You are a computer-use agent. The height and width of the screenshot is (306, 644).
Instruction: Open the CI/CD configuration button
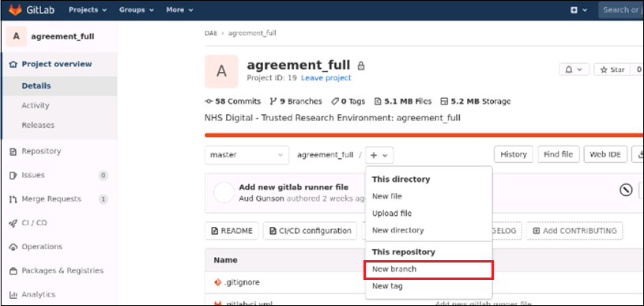[310, 231]
